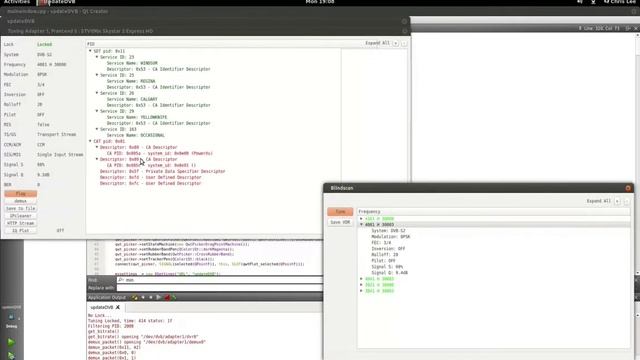Click the vertical scrollbar at right window edge
The height and width of the screenshot is (360, 640).
(x=638, y=153)
